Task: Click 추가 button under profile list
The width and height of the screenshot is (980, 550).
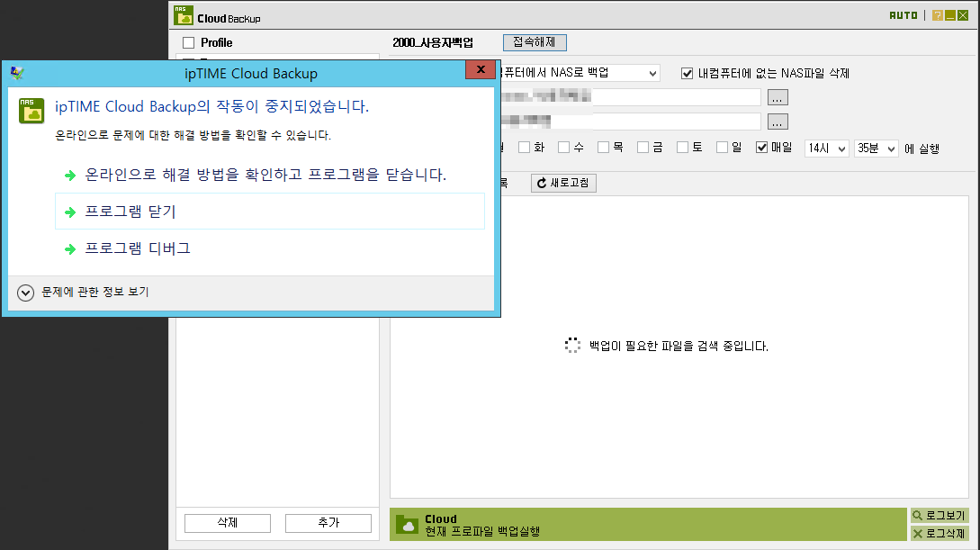Action: [x=328, y=522]
